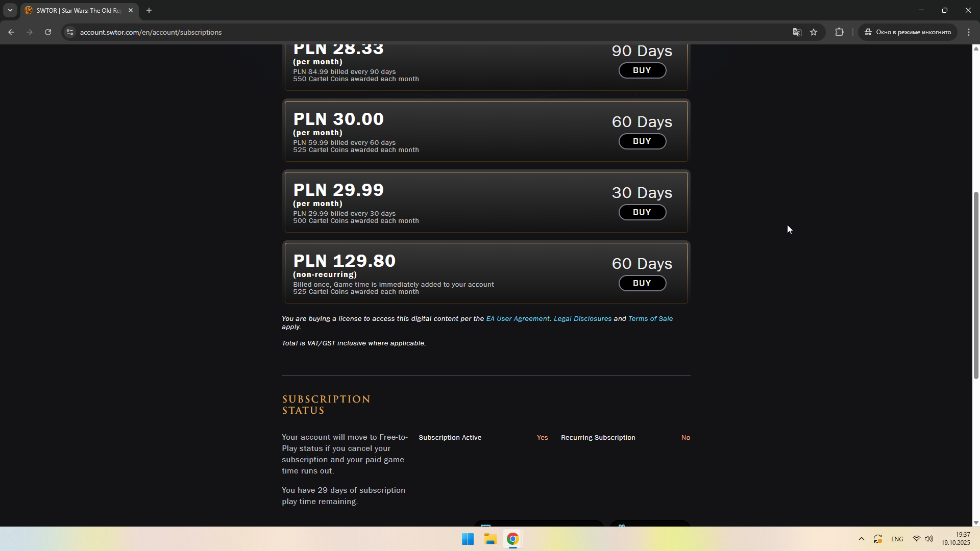Click the page vertical scrollbar thumb
Viewport: 980px width, 551px height.
(976, 286)
